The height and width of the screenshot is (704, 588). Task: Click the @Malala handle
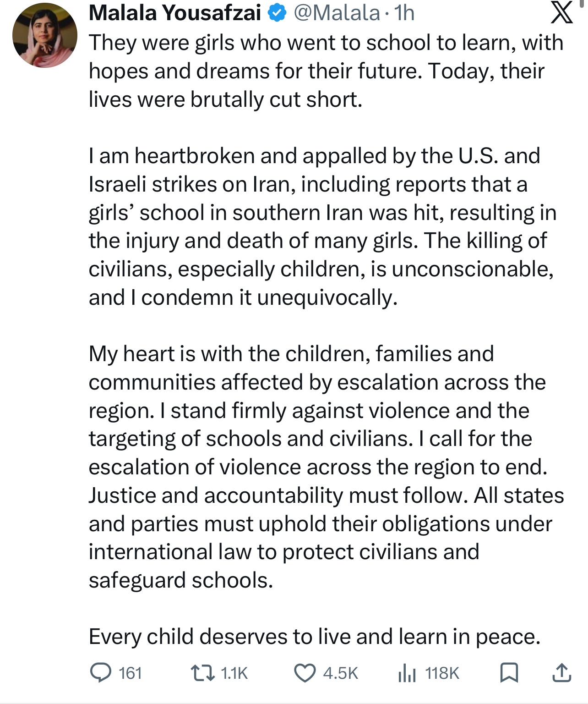coord(337,13)
